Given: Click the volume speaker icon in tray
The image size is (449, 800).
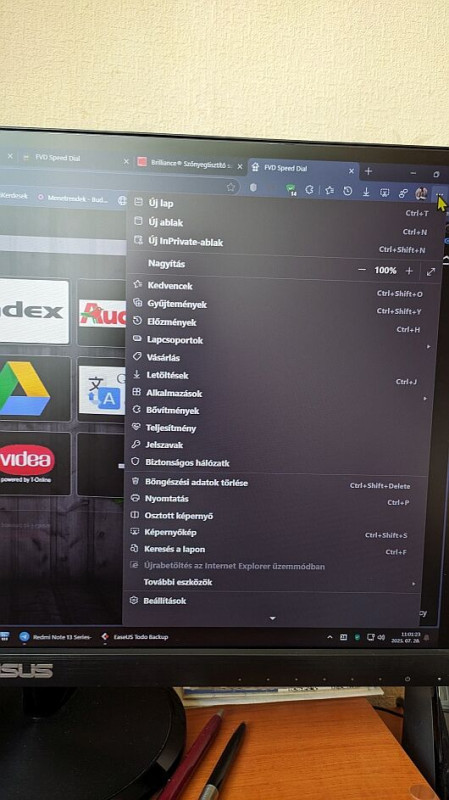Looking at the screenshot, I should [381, 637].
